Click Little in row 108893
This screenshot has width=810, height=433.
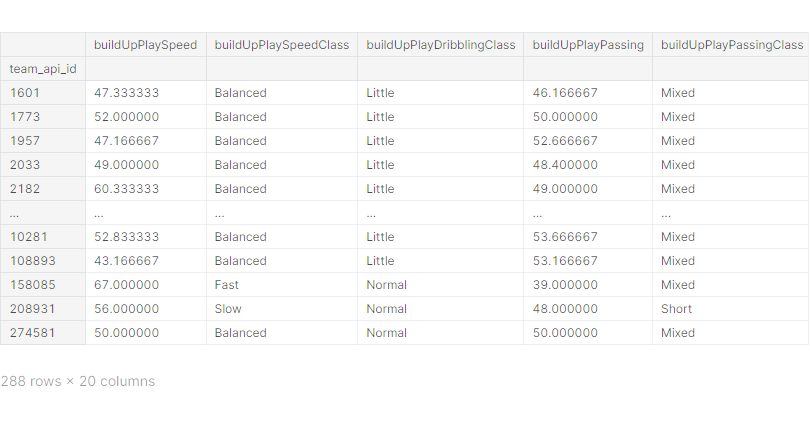click(380, 261)
